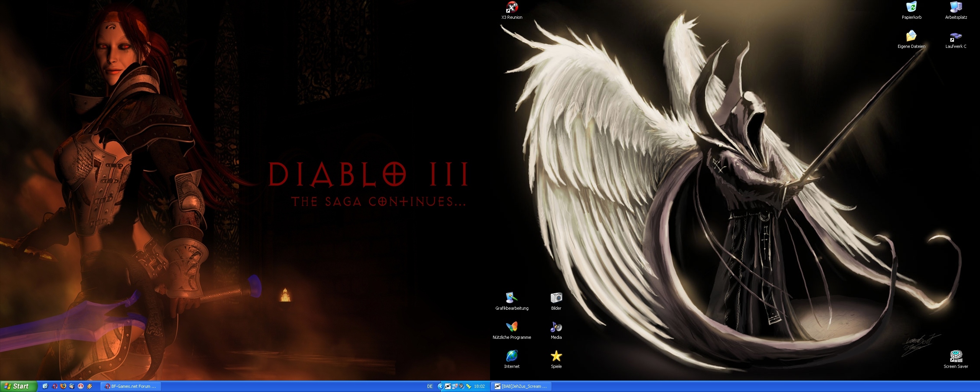Click the 18:02 taskbar clock
The height and width of the screenshot is (392, 980).
479,386
